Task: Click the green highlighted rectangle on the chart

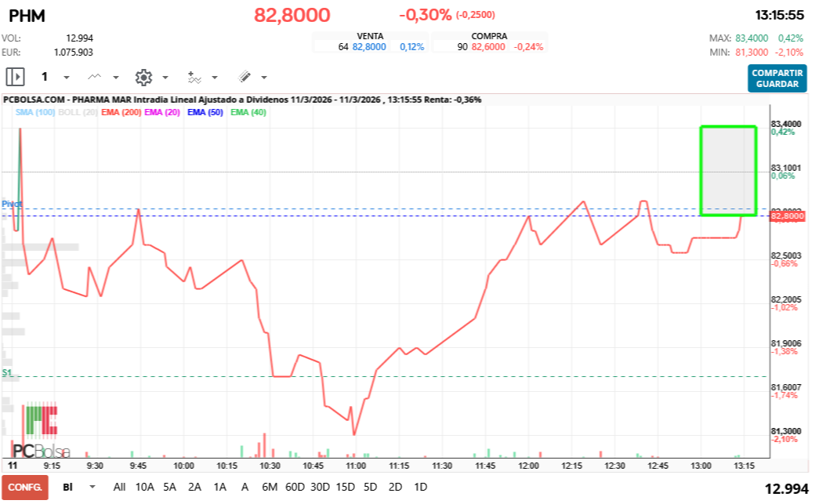Action: [727, 170]
